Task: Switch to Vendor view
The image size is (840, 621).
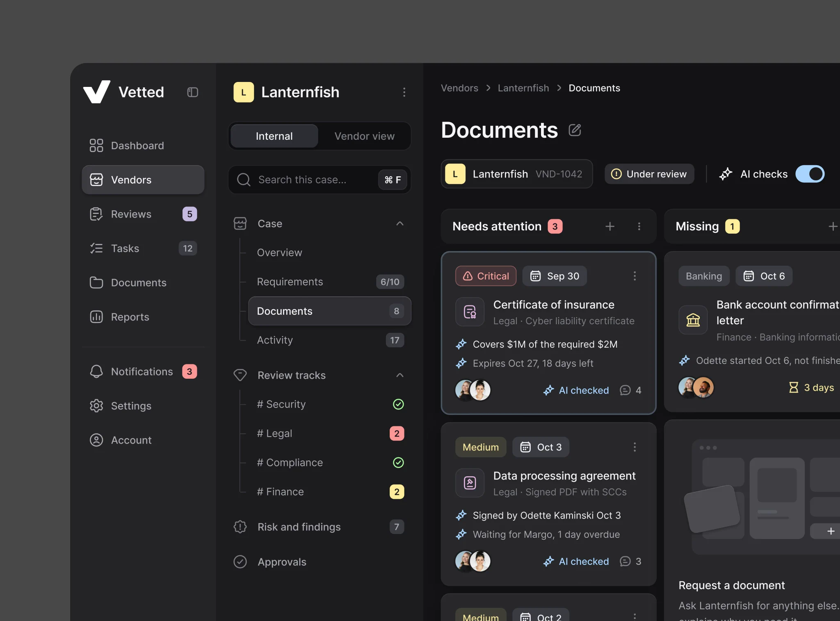Action: pyautogui.click(x=364, y=136)
